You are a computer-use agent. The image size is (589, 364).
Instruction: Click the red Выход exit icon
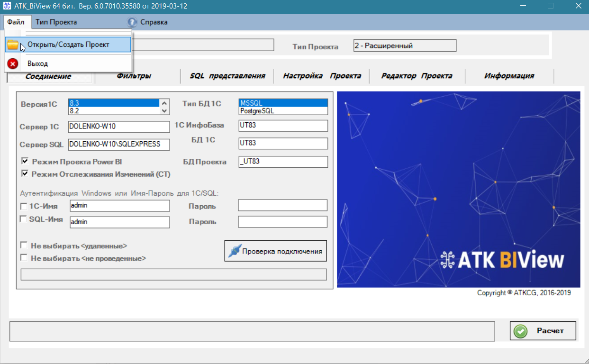click(x=13, y=64)
